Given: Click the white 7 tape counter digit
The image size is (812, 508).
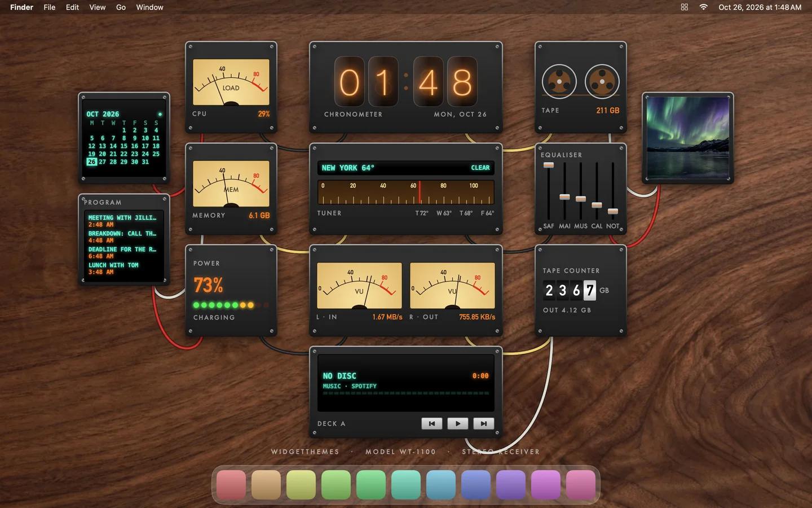Looking at the screenshot, I should pyautogui.click(x=590, y=290).
